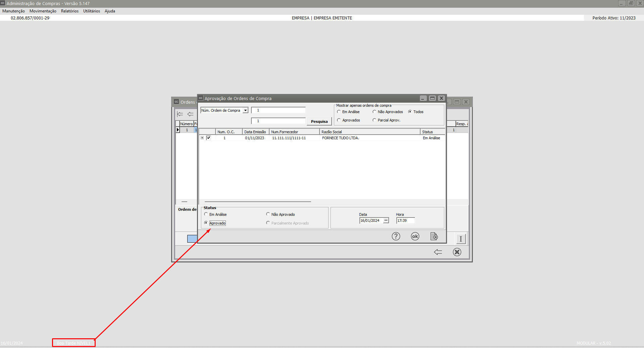Confirm approval with the ok icon
The width and height of the screenshot is (644, 348).
pos(415,237)
